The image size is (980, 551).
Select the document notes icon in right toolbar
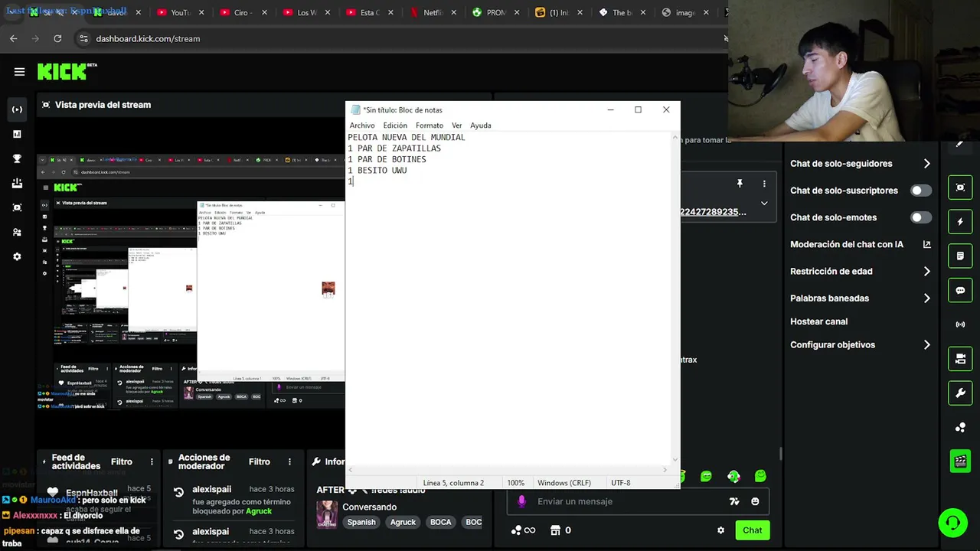pos(960,256)
